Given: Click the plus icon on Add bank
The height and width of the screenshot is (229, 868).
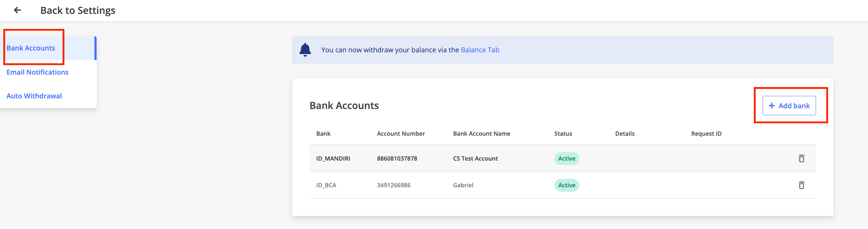Looking at the screenshot, I should point(772,106).
